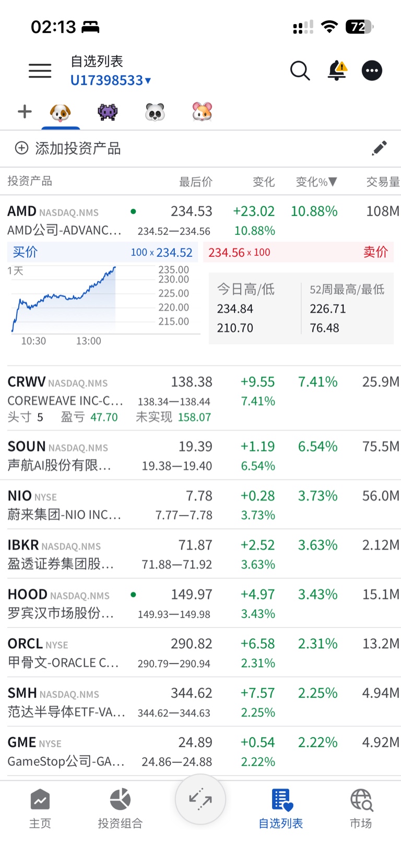Open the three-dot more options
401x868 pixels.
[x=372, y=70]
